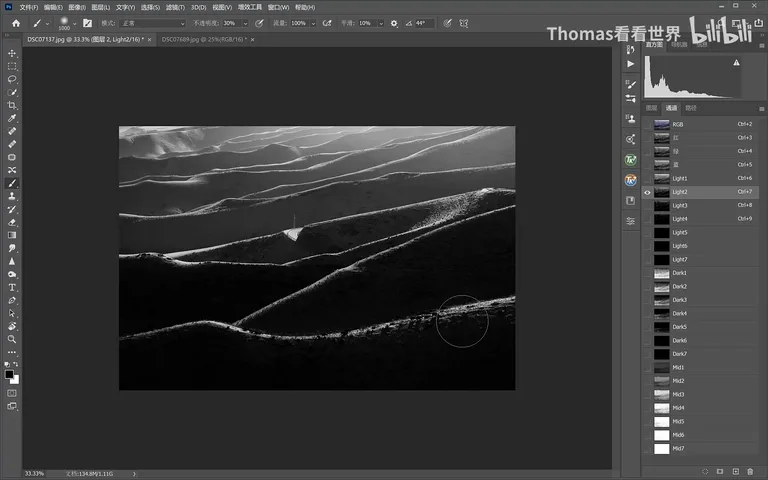
Task: Select the History Brush tool
Action: tap(12, 209)
